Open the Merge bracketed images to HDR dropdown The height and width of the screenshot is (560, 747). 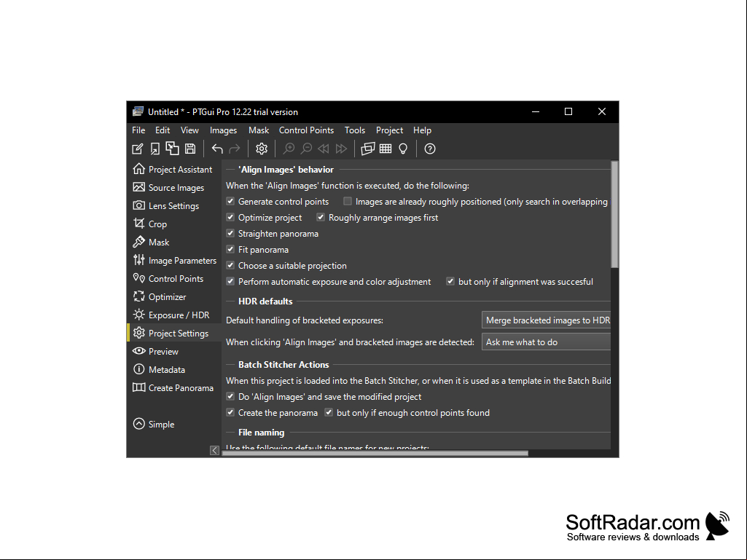click(547, 320)
